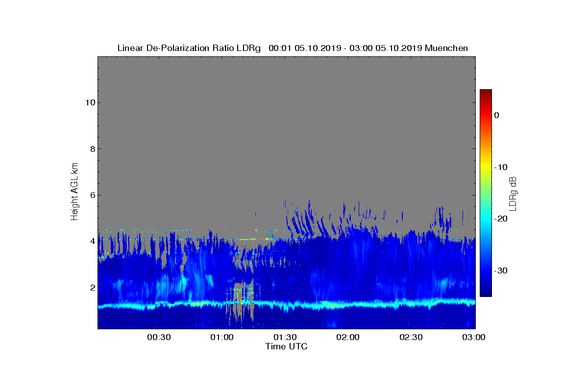Click the dark blue bottom of the colorbar
The image size is (588, 392).
click(x=486, y=293)
